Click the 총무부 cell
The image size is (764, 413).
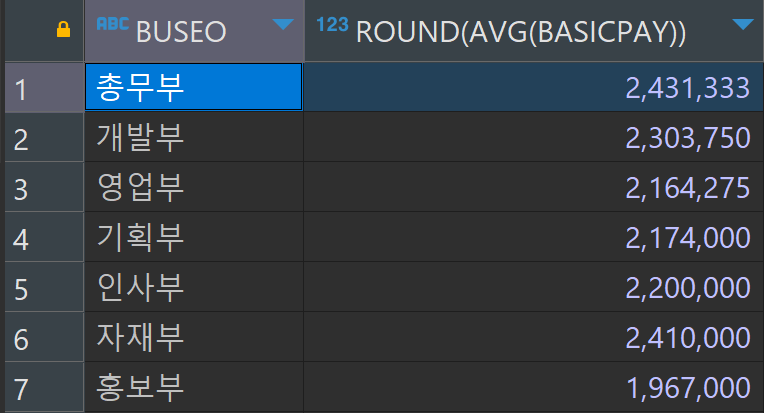pyautogui.click(x=194, y=87)
